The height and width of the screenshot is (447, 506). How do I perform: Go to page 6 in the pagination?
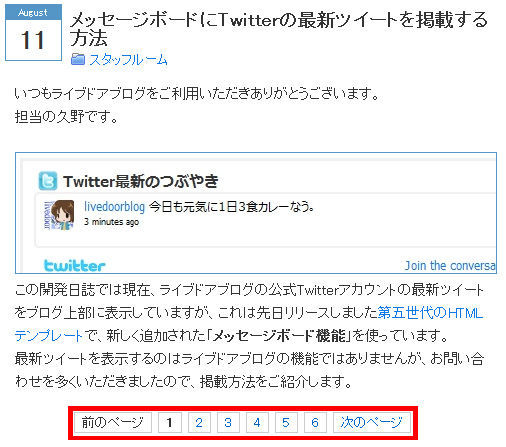coord(315,423)
